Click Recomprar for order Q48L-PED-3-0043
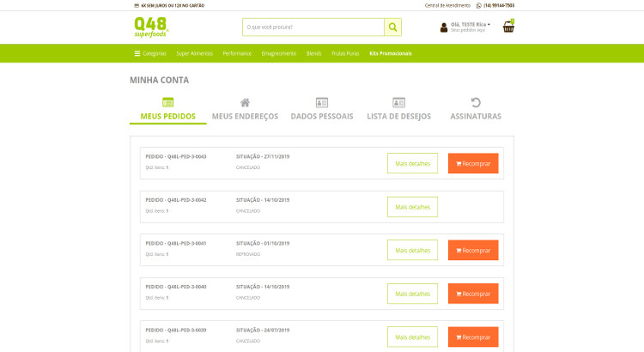Viewport: 644px width, 352px height. pyautogui.click(x=473, y=163)
